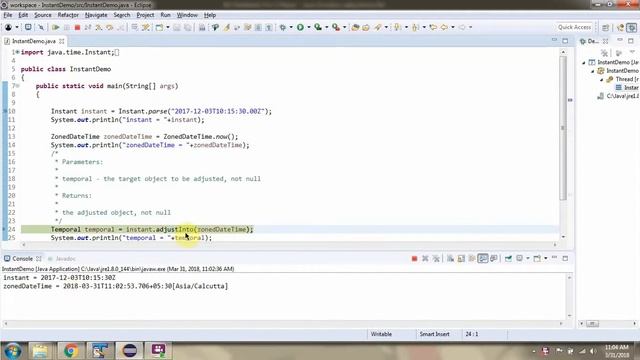Open the Navigate menu
The height and width of the screenshot is (360, 640).
96,15
